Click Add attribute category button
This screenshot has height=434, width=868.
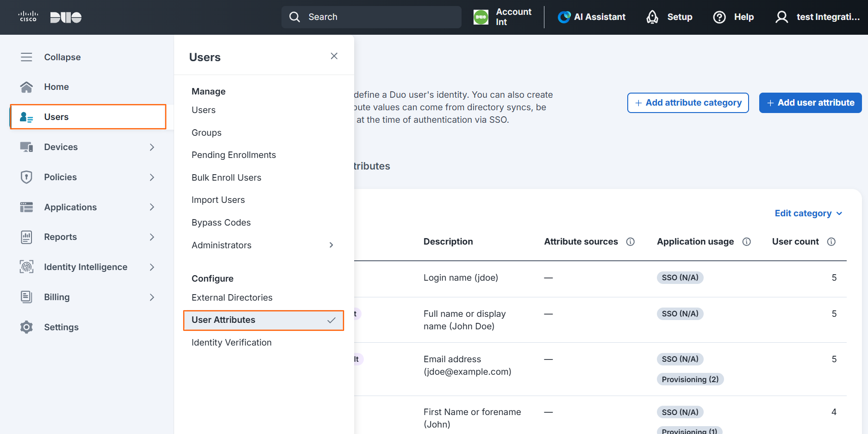(688, 103)
